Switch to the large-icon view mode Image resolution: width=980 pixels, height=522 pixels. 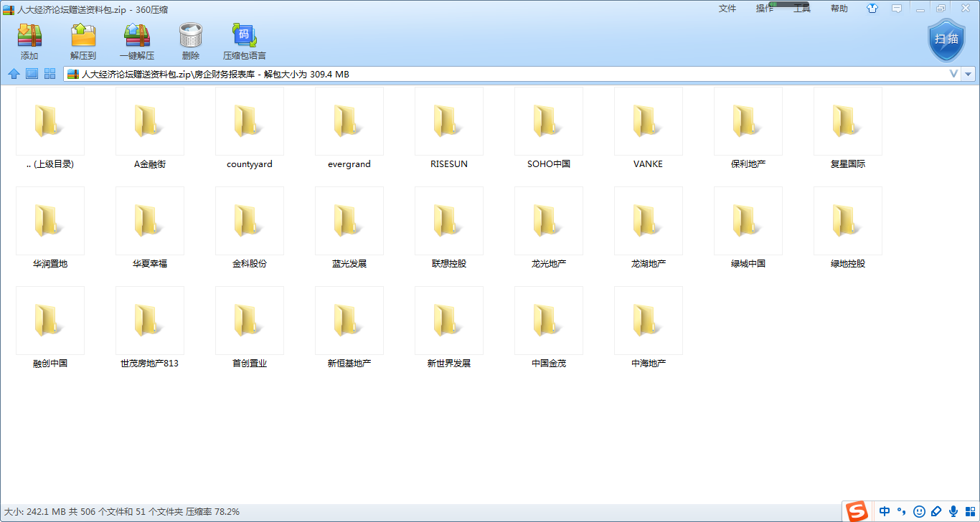click(32, 74)
